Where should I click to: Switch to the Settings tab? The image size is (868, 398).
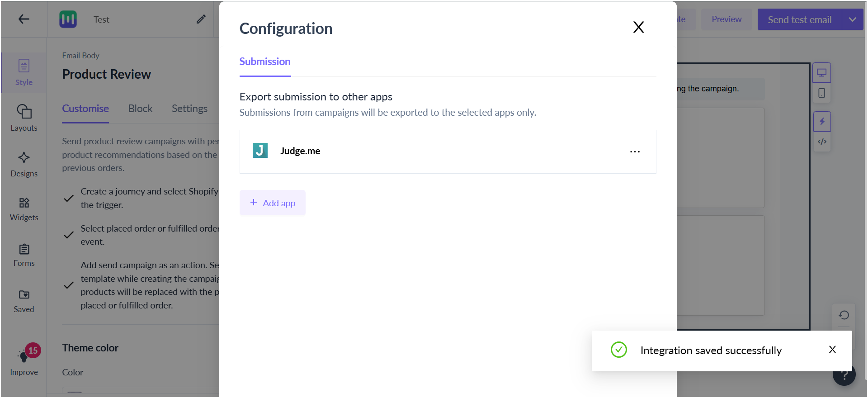(189, 109)
